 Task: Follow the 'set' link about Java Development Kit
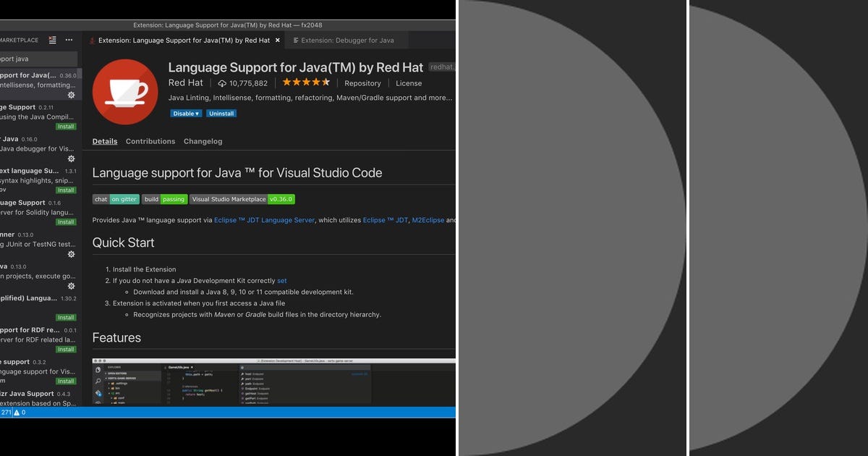tap(282, 281)
